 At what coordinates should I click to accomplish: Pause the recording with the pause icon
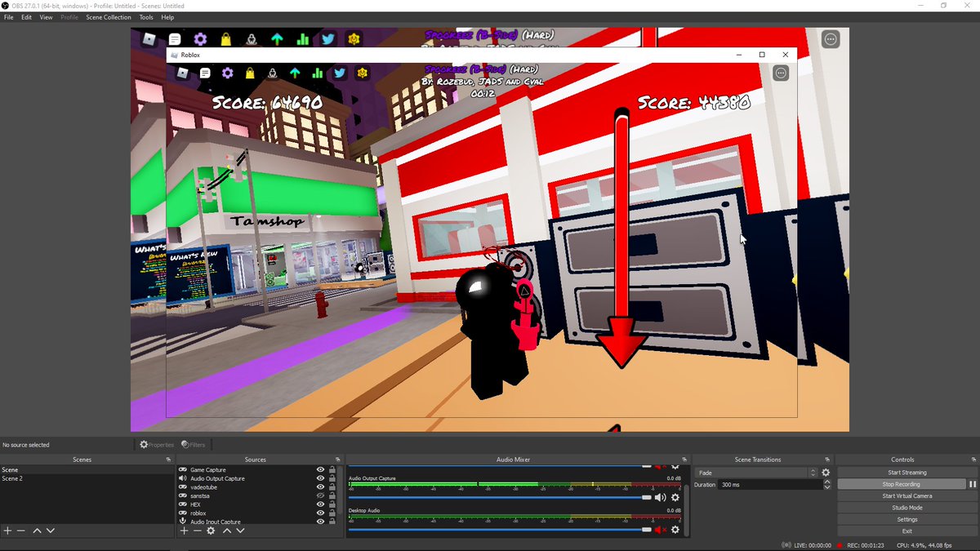tap(973, 484)
